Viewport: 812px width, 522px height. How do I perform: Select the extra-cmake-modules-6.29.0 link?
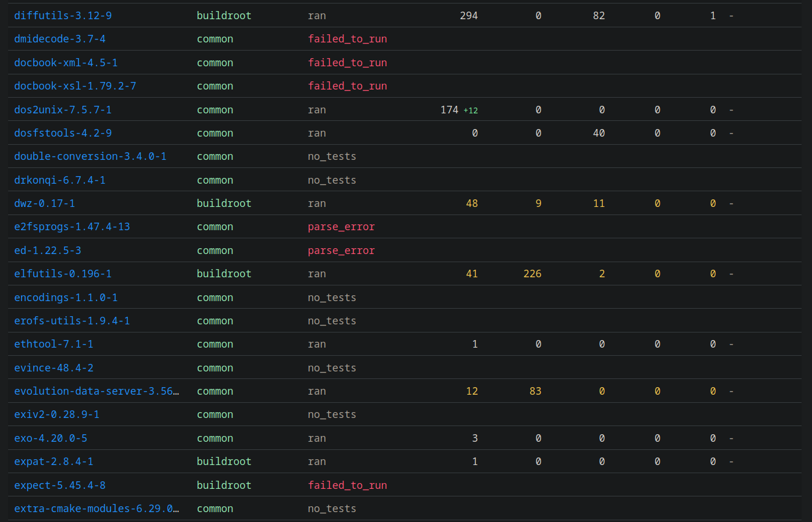coord(96,509)
